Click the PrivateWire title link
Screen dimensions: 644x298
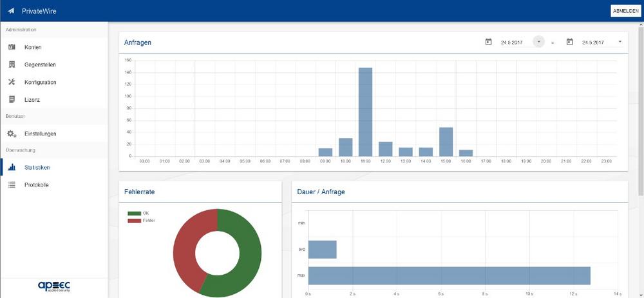click(x=39, y=11)
